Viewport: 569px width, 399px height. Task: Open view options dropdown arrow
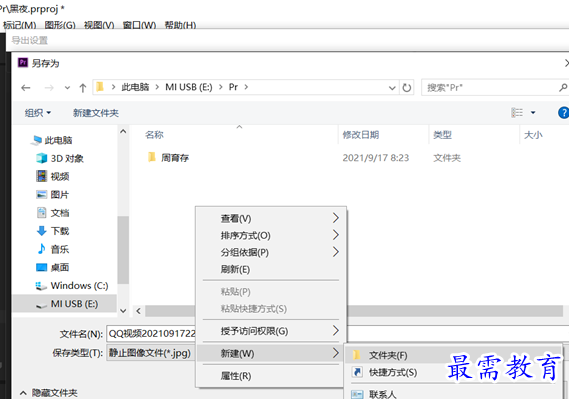point(533,113)
